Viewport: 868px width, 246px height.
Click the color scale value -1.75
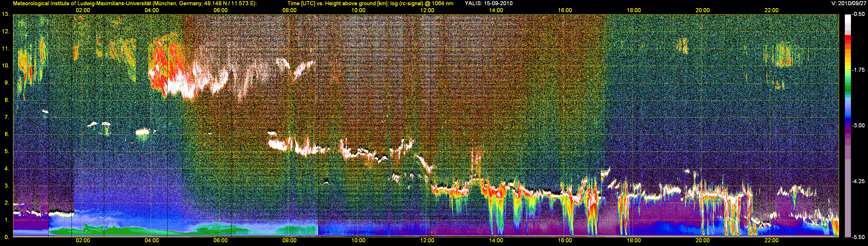[858, 70]
